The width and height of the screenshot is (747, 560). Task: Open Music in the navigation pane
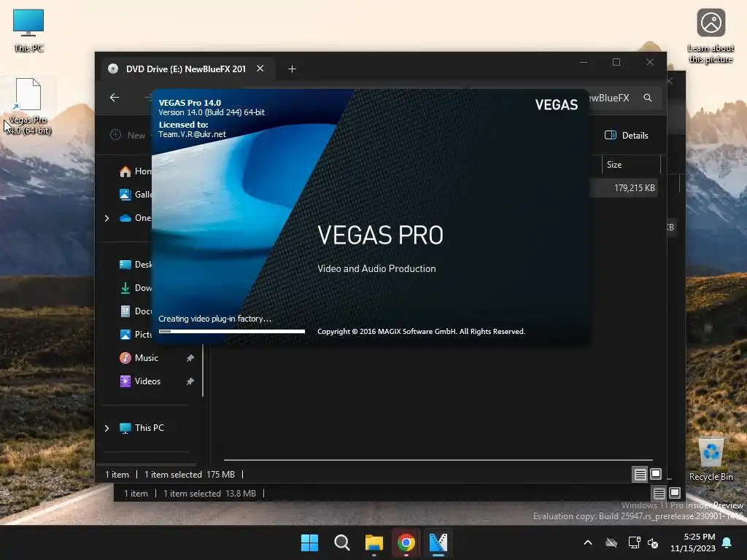(x=139, y=357)
